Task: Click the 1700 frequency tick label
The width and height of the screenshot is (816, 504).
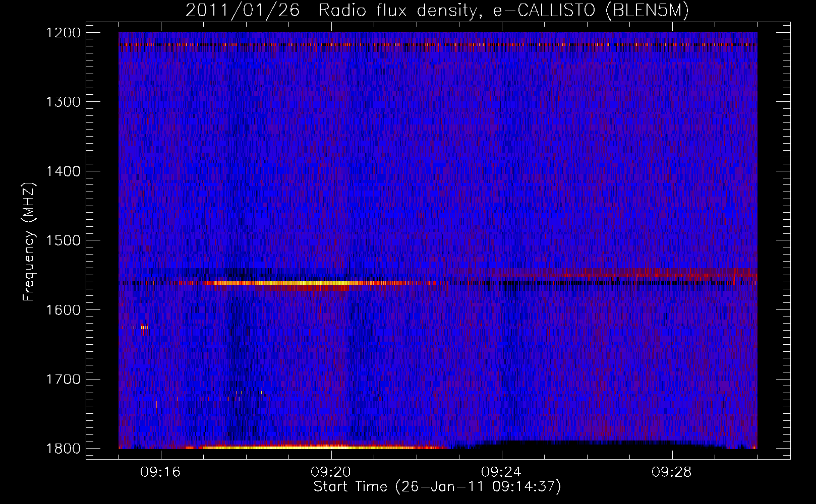Action: 63,379
